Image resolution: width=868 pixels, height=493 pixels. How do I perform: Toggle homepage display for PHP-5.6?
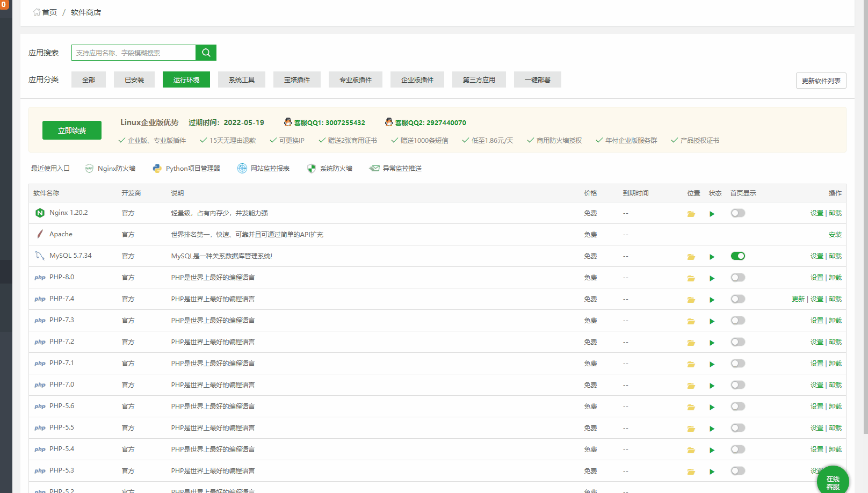(x=738, y=407)
